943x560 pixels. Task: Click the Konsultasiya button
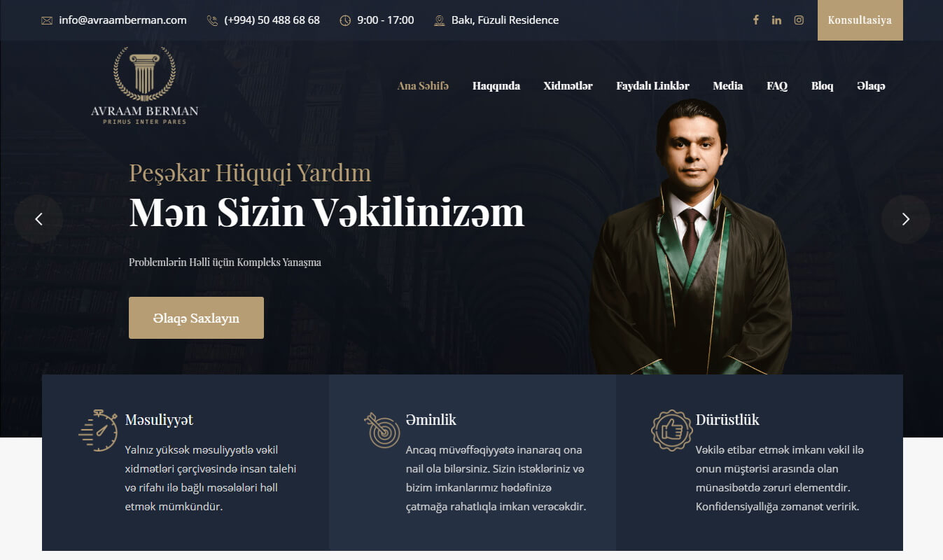tap(860, 20)
